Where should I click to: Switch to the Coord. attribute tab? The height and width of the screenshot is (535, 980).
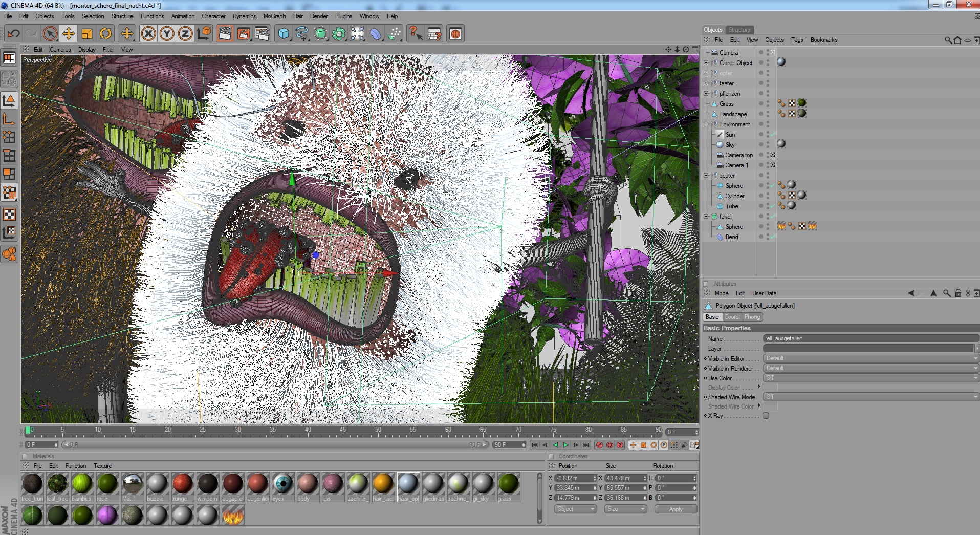pos(731,317)
